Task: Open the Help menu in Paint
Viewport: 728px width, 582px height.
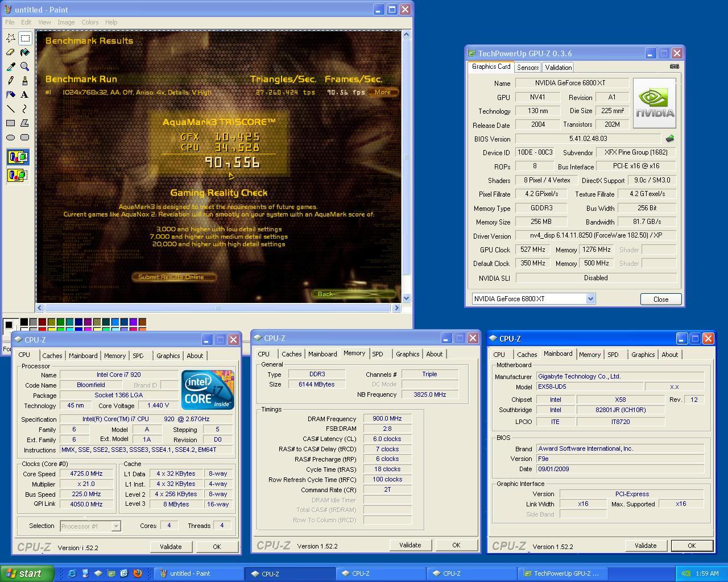Action: [111, 22]
